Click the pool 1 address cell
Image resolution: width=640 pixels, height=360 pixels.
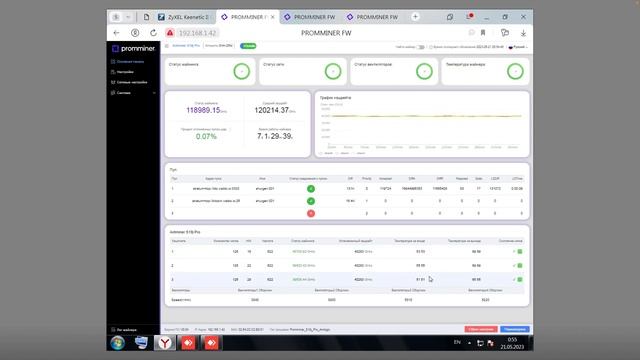point(216,189)
